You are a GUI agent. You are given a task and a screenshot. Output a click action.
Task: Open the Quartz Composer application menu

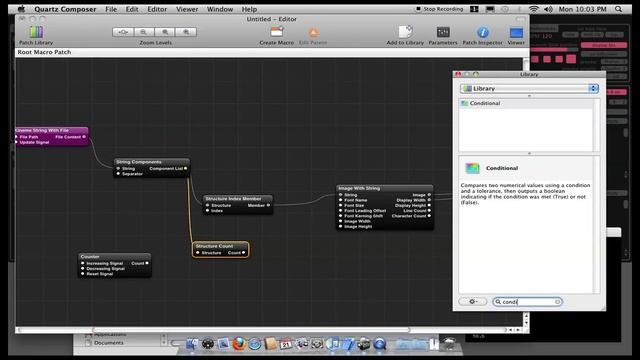65,9
